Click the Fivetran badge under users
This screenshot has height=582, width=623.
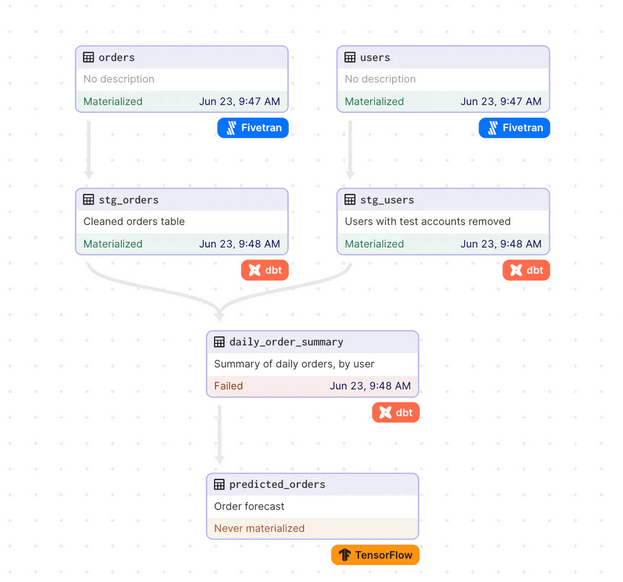[x=515, y=128]
